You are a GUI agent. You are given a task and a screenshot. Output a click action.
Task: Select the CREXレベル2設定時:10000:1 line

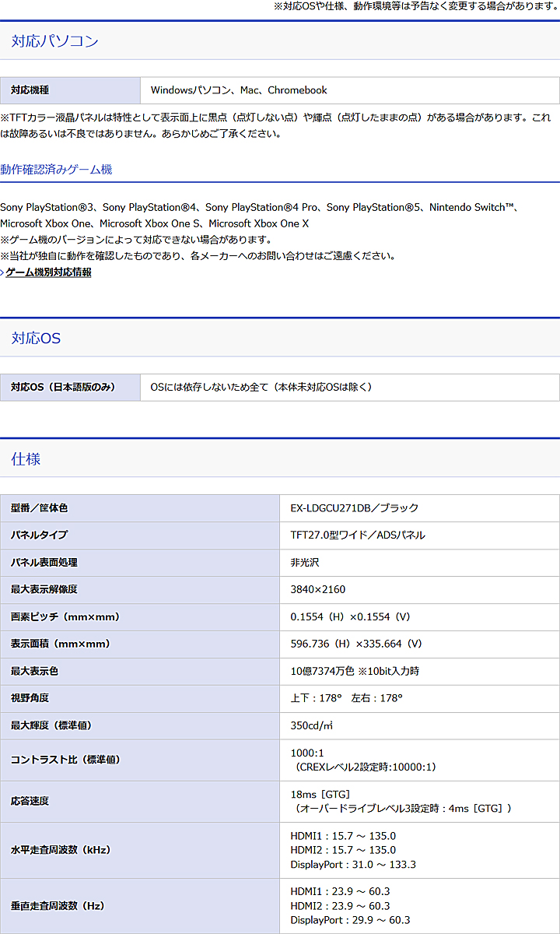(x=365, y=767)
